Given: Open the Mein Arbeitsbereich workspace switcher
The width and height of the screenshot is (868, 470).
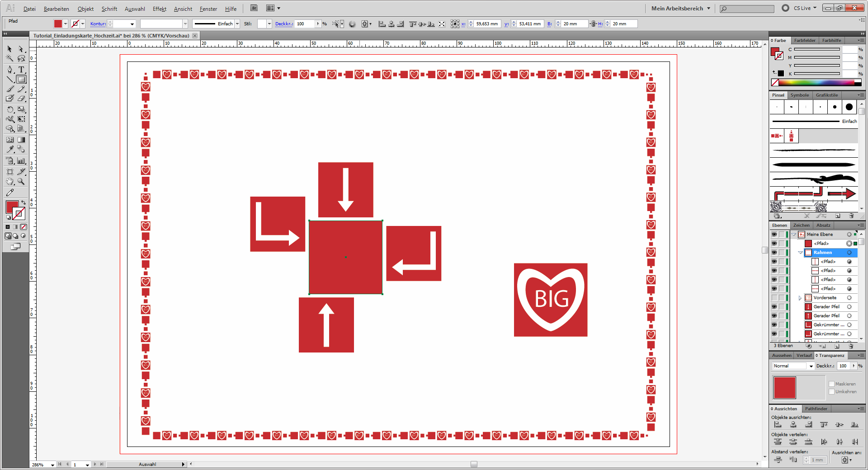Looking at the screenshot, I should 680,8.
